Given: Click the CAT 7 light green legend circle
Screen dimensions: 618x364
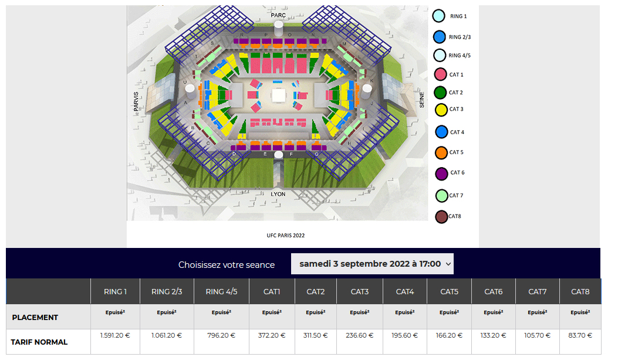Looking at the screenshot, I should (x=441, y=195).
